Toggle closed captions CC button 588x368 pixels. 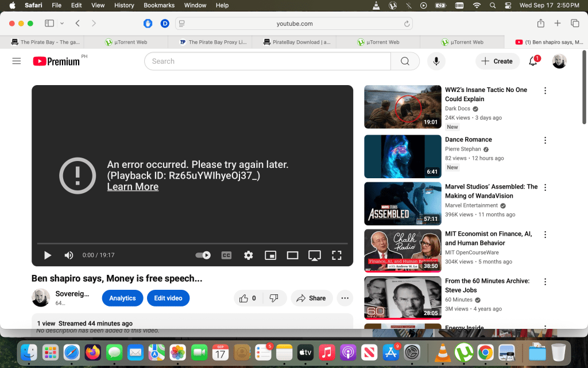pyautogui.click(x=226, y=255)
